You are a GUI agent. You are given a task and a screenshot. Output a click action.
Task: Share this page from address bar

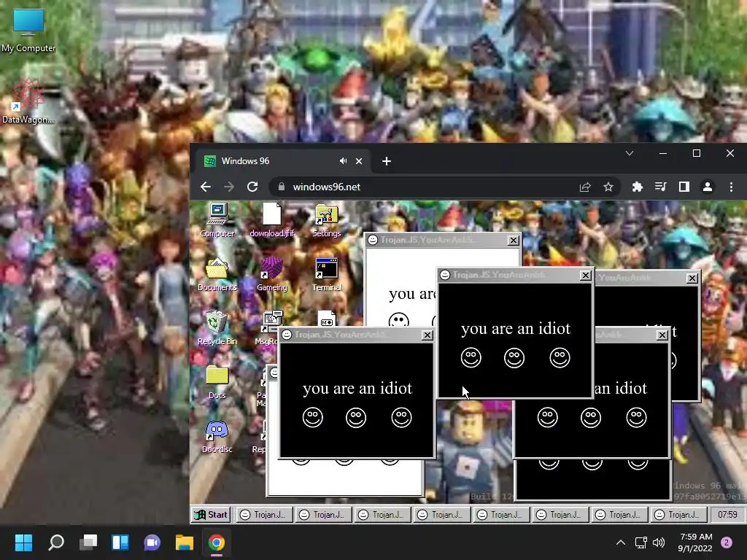[x=585, y=187]
